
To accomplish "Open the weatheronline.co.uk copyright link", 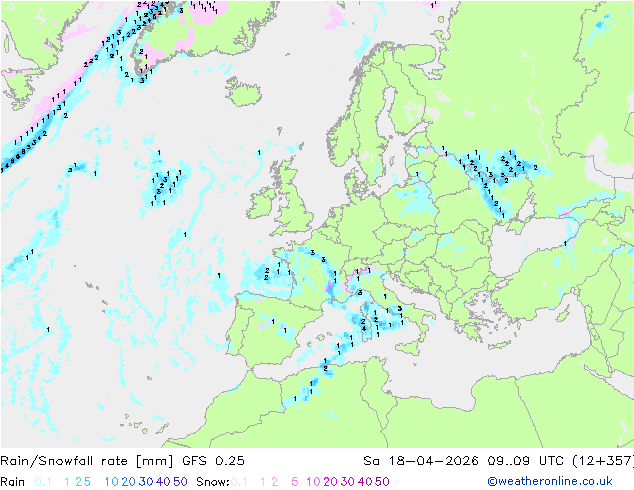I will (550, 481).
